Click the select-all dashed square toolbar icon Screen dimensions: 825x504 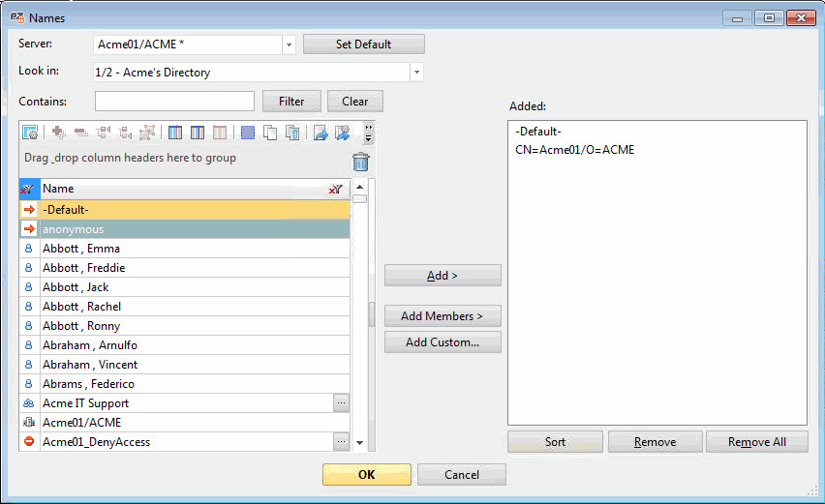[248, 133]
